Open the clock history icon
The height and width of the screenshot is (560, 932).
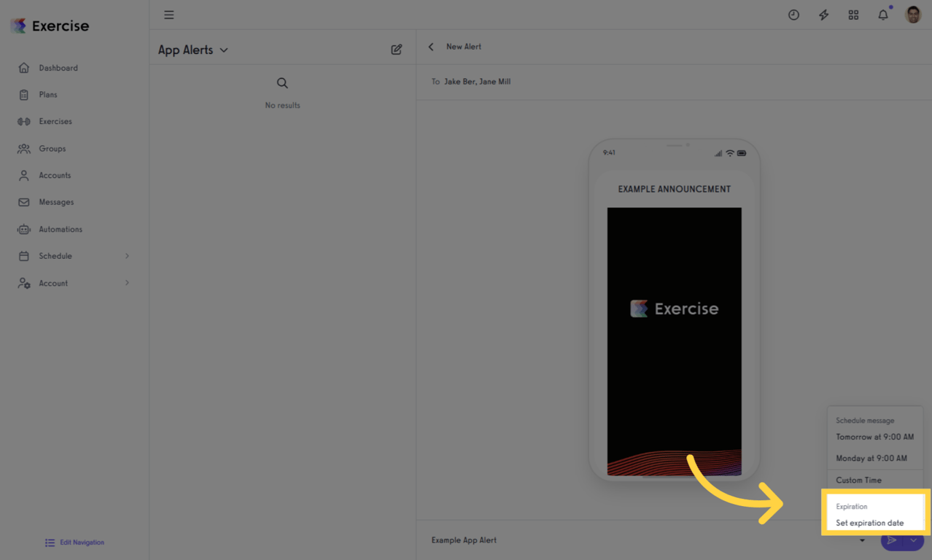tap(793, 15)
